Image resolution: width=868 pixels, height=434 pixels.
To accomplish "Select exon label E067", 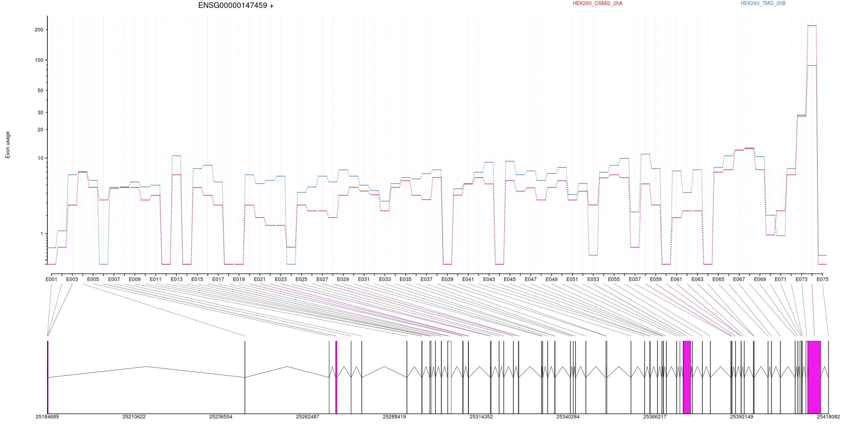I will pos(739,279).
